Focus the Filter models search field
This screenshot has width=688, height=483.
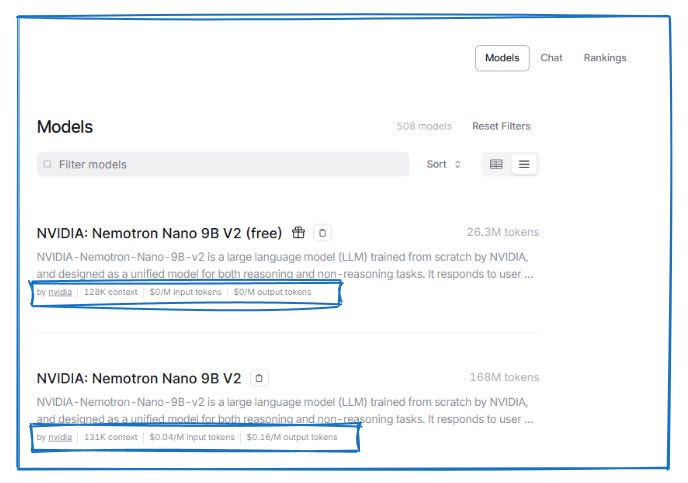coord(223,164)
